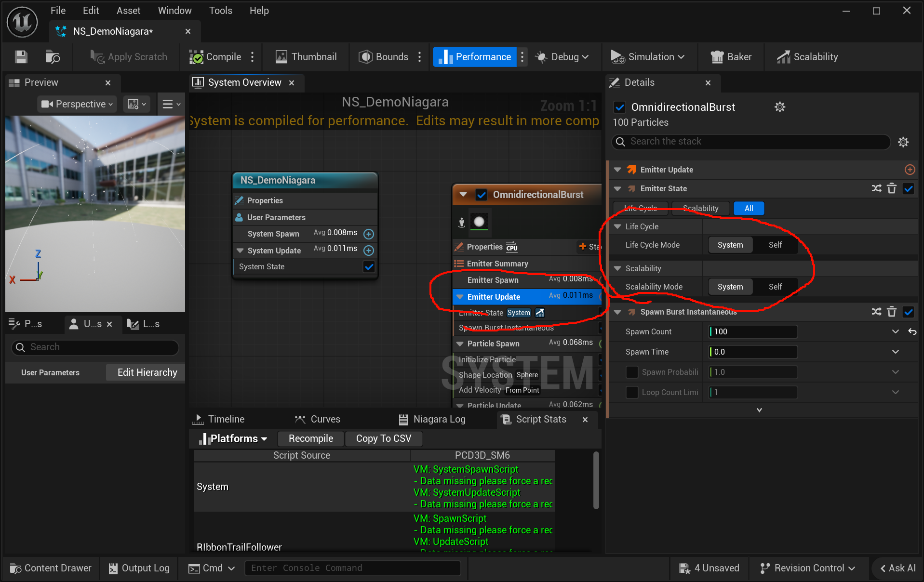Click Browse to asset in Content Browser icon
The height and width of the screenshot is (582, 924).
(52, 57)
